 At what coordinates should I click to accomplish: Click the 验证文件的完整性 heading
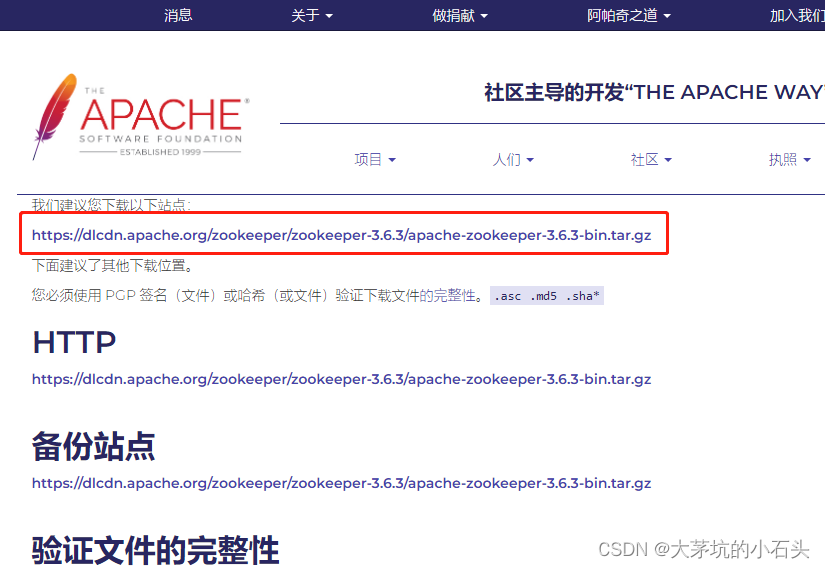[156, 551]
